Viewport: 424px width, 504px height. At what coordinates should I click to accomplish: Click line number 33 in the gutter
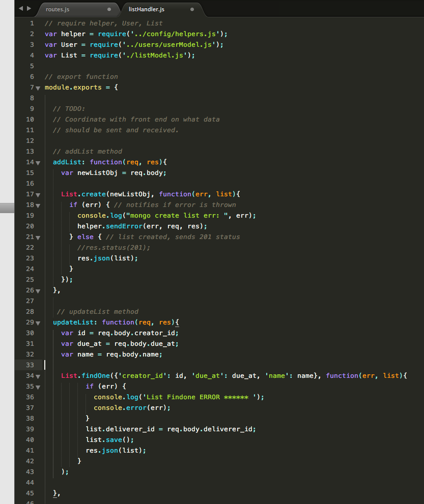(x=30, y=365)
